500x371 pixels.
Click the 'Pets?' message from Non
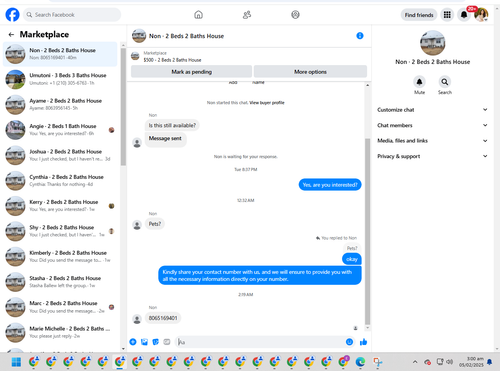[x=155, y=224]
